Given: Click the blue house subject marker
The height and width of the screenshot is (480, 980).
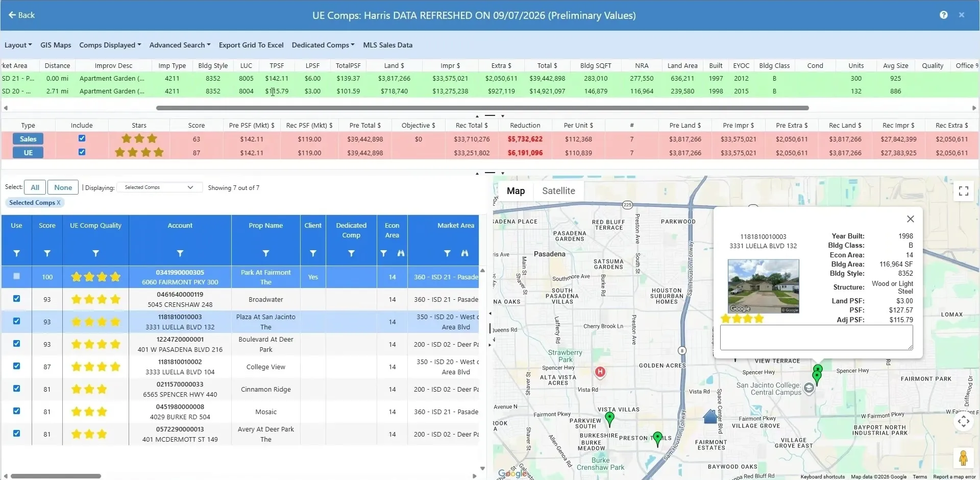Looking at the screenshot, I should (710, 417).
